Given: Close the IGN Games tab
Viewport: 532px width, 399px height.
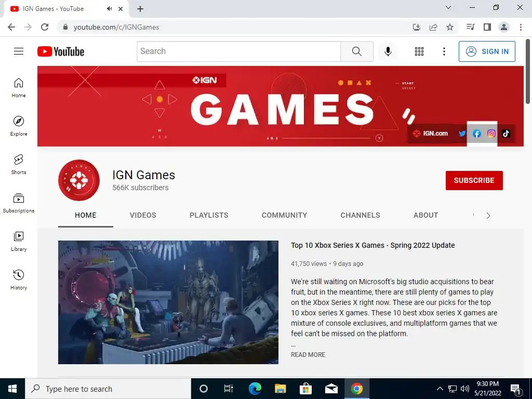Looking at the screenshot, I should point(121,9).
